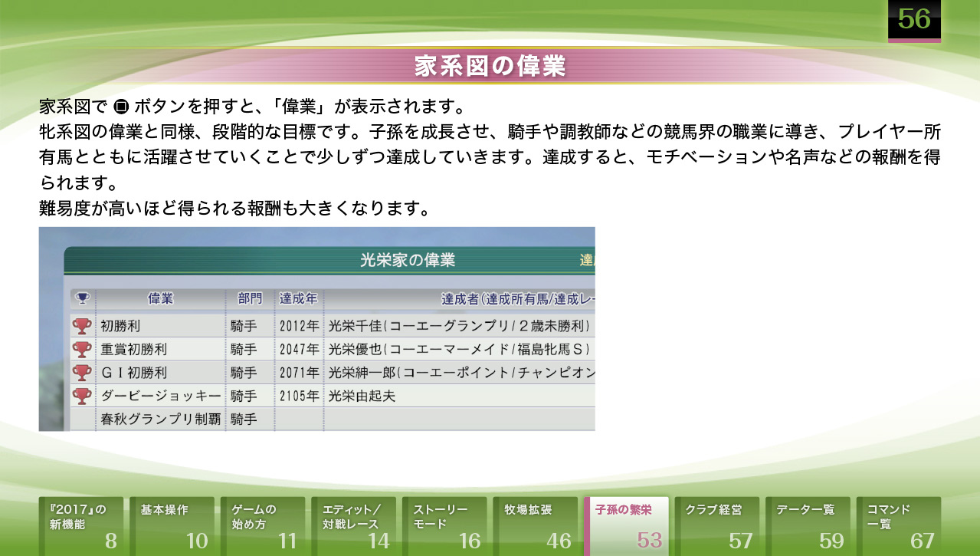Select the GI初勝利 achievement cell
The width and height of the screenshot is (980, 556).
click(161, 373)
